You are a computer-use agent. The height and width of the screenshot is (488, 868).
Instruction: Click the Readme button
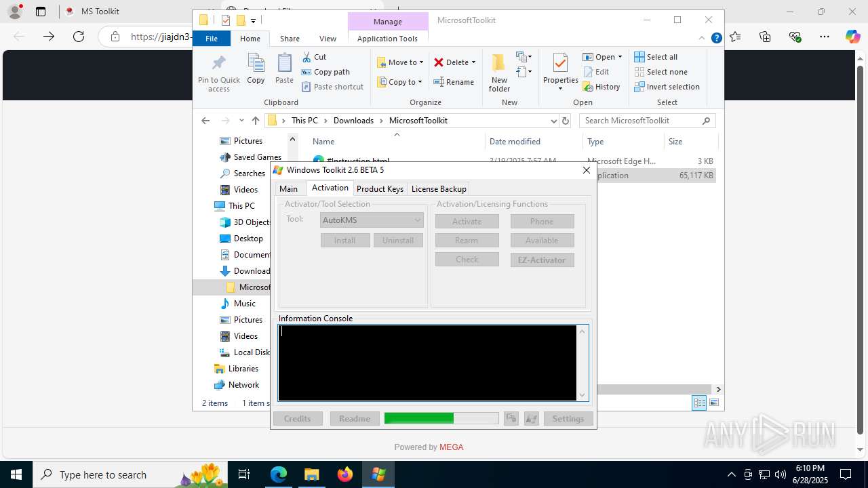tap(355, 419)
